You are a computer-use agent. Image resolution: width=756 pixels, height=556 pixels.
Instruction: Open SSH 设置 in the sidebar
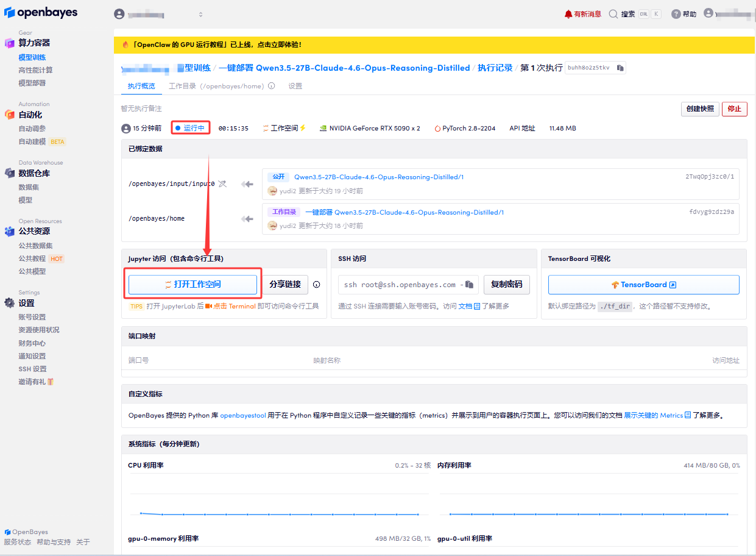32,369
